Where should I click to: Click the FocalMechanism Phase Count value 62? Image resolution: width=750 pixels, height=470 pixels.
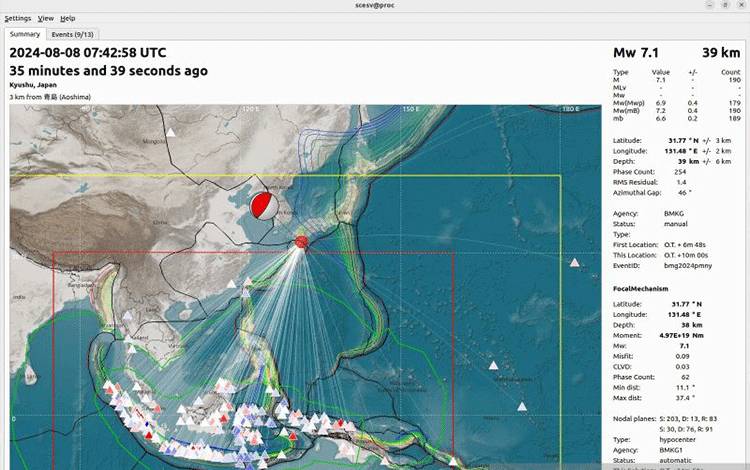pyautogui.click(x=685, y=377)
